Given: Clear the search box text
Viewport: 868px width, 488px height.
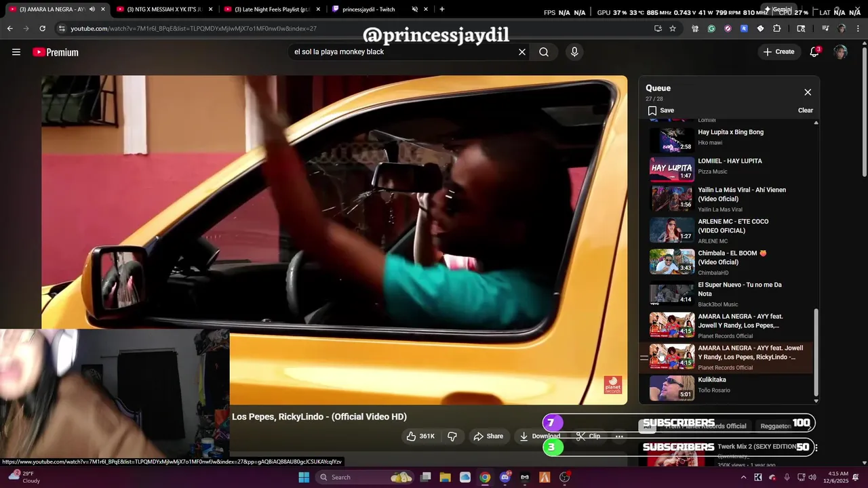Looking at the screenshot, I should pos(522,52).
